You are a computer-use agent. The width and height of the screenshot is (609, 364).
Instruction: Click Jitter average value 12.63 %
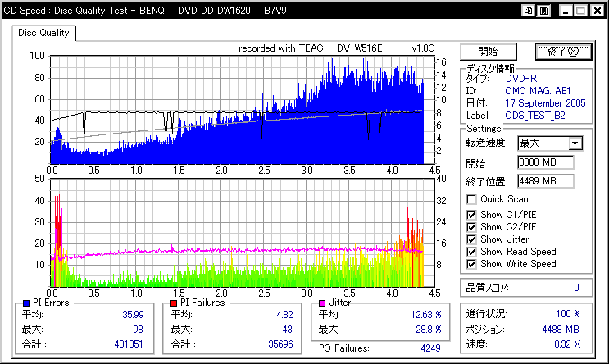tap(426, 315)
